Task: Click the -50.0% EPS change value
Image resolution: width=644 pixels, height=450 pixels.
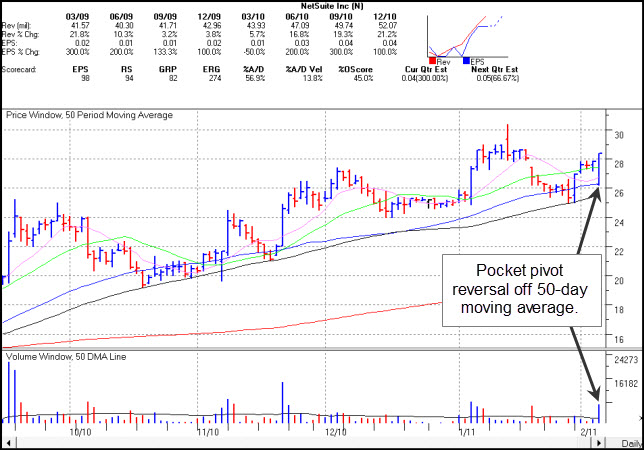Action: click(x=254, y=52)
